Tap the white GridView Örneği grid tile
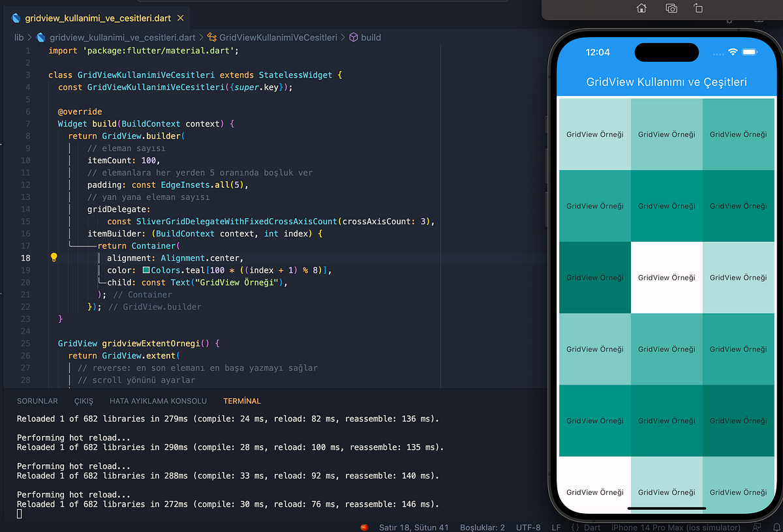The width and height of the screenshot is (783, 532). 666,277
